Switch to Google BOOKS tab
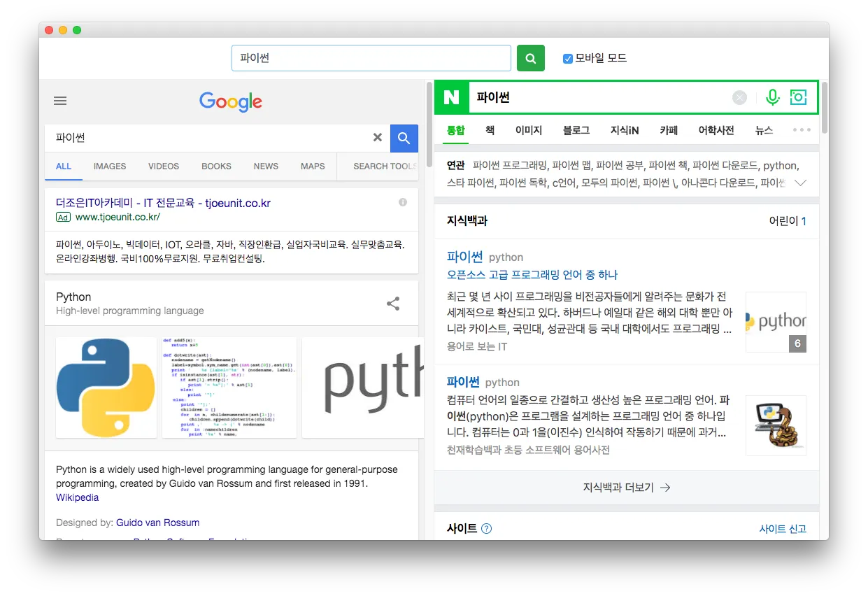This screenshot has width=868, height=596. tap(216, 166)
